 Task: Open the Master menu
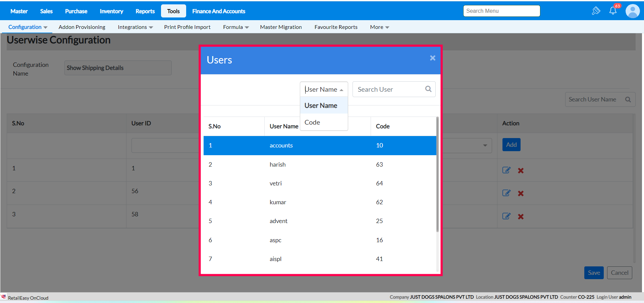point(19,11)
